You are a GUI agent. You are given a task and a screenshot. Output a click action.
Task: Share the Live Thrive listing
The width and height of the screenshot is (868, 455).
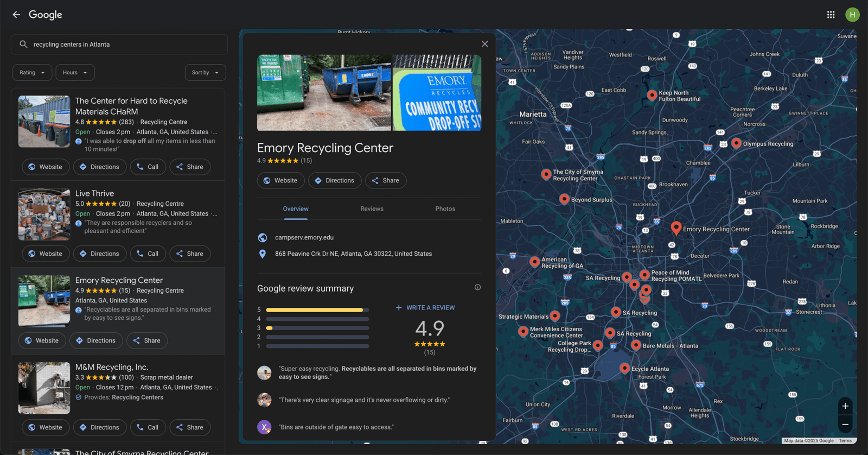(190, 254)
